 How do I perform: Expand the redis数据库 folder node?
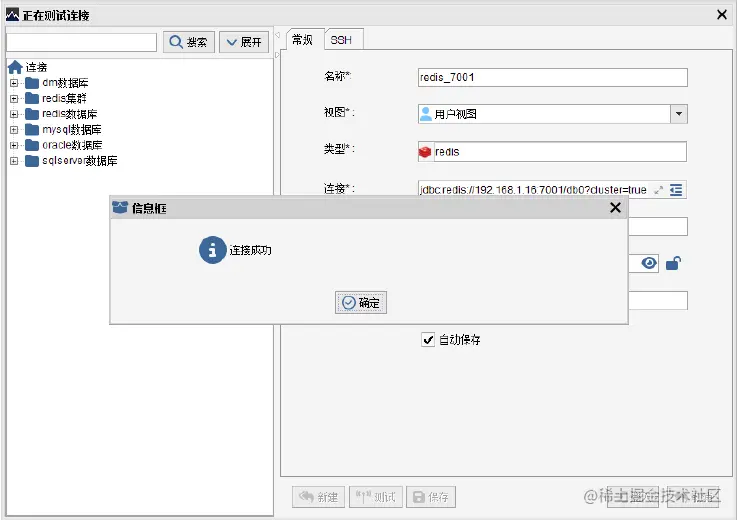14,114
